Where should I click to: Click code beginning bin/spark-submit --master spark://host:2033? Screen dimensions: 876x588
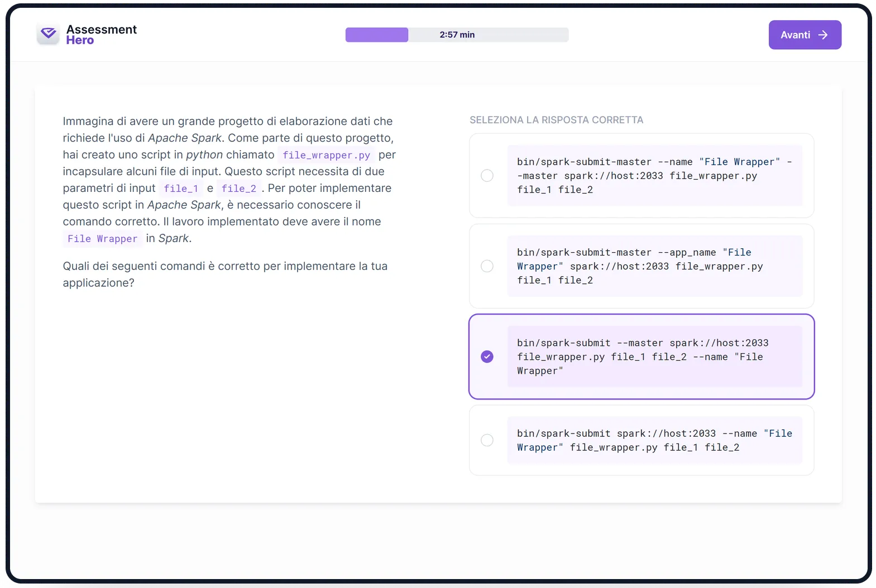(x=654, y=356)
